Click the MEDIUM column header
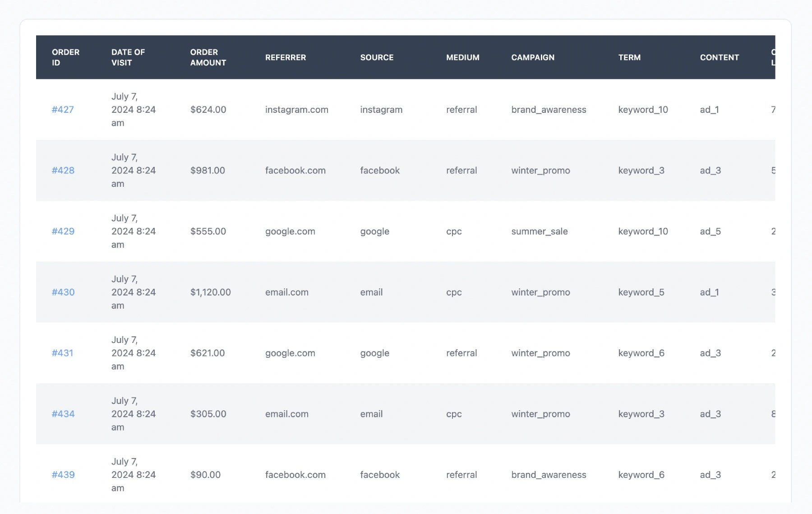 (462, 57)
